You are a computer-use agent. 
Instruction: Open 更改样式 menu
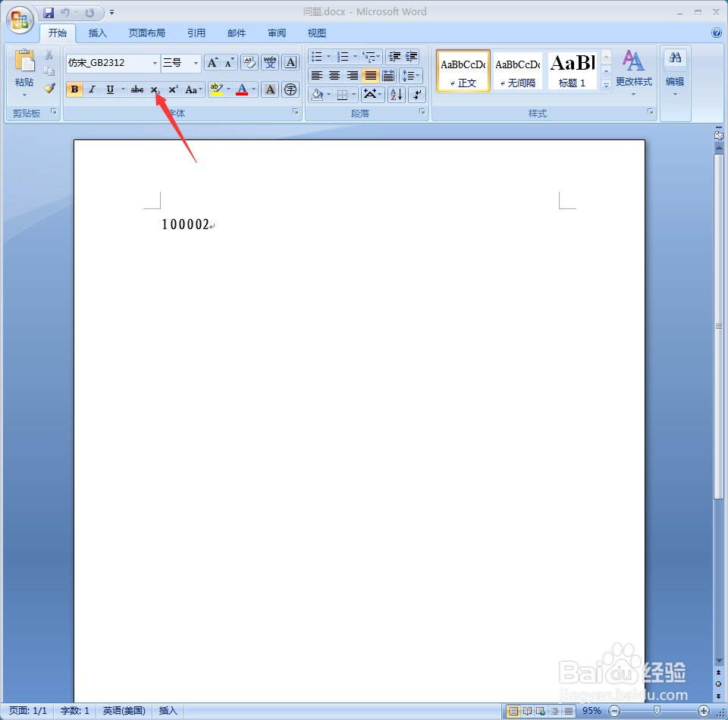coord(634,74)
